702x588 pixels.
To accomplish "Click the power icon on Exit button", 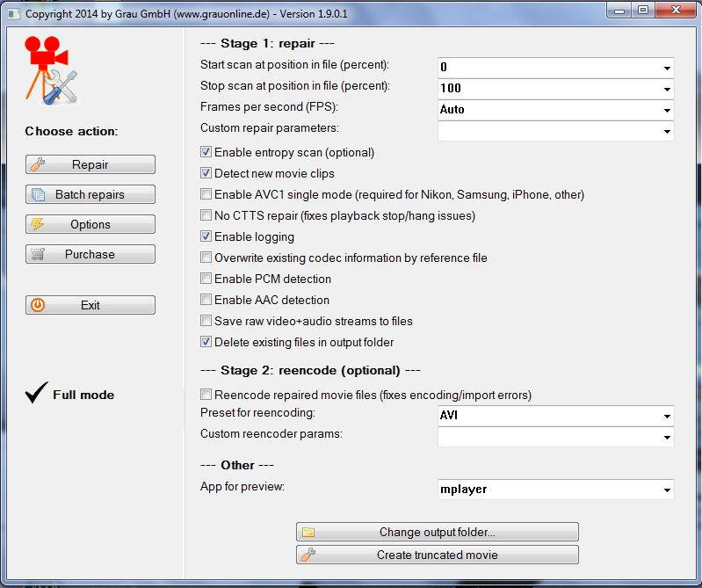I will point(37,306).
